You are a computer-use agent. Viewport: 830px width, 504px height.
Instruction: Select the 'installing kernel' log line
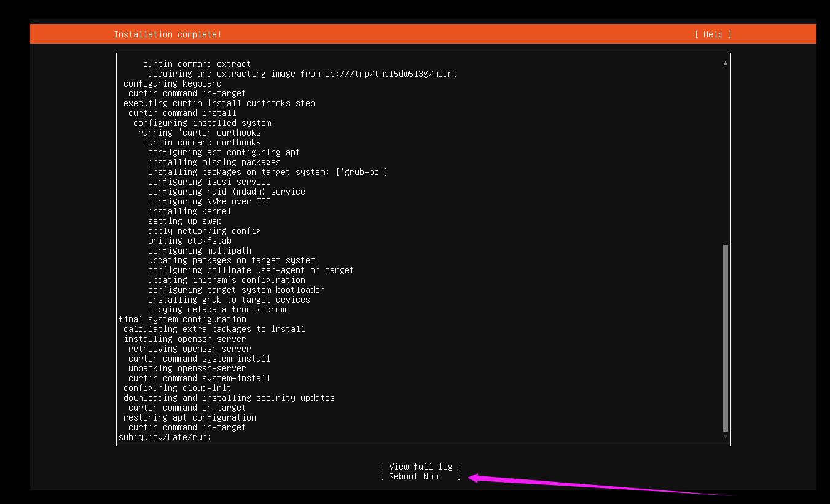(189, 211)
